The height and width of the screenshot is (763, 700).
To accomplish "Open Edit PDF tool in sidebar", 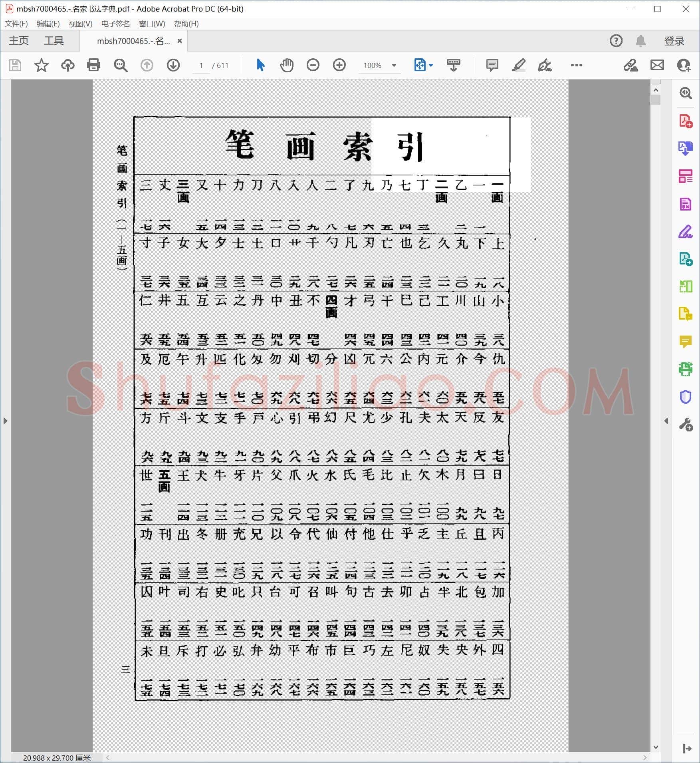I will (686, 204).
